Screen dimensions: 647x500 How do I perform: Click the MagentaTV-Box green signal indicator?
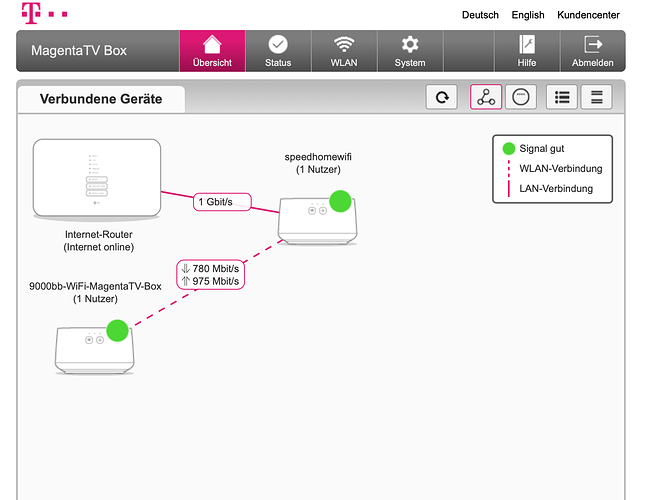(118, 330)
